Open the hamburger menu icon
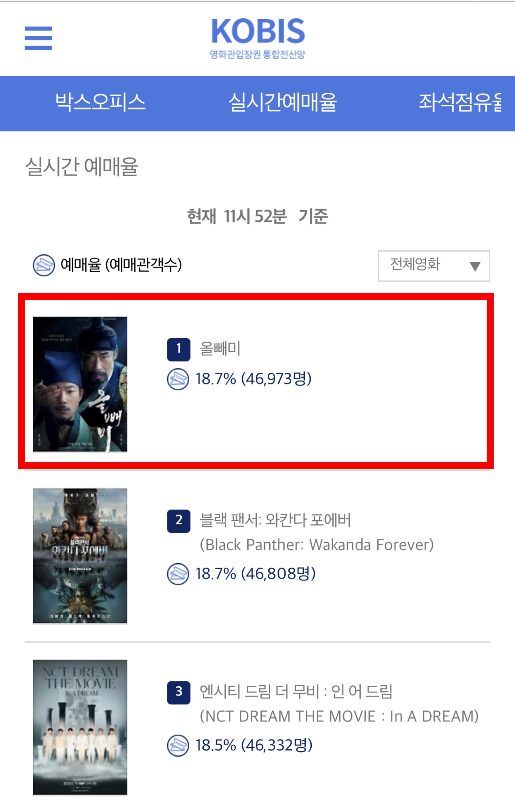Screen dimensions: 515x812 pyautogui.click(x=38, y=38)
